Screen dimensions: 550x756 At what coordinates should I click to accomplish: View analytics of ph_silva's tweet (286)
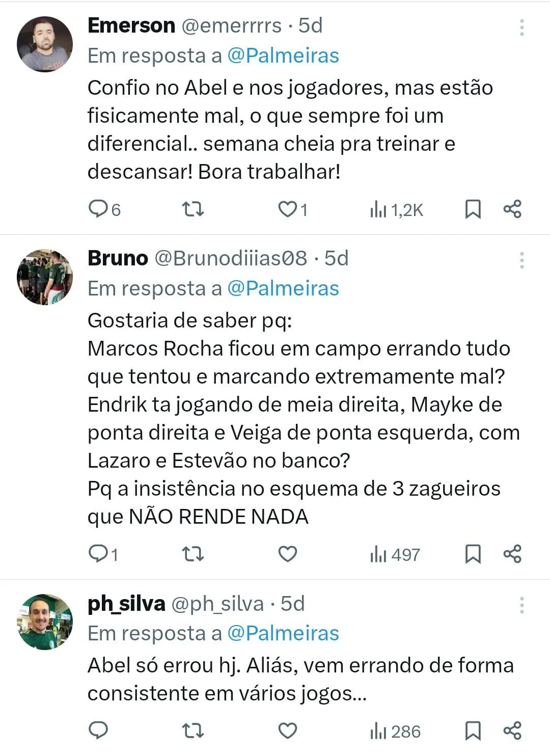click(x=395, y=732)
